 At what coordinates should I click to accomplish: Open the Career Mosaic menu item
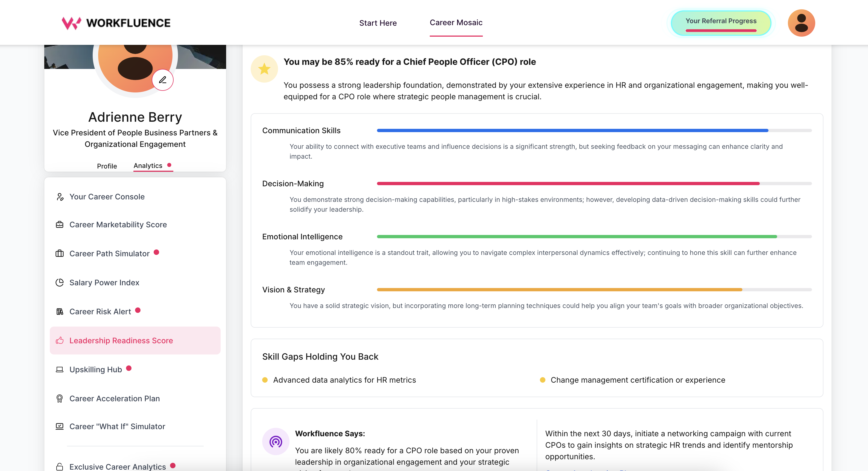[456, 23]
